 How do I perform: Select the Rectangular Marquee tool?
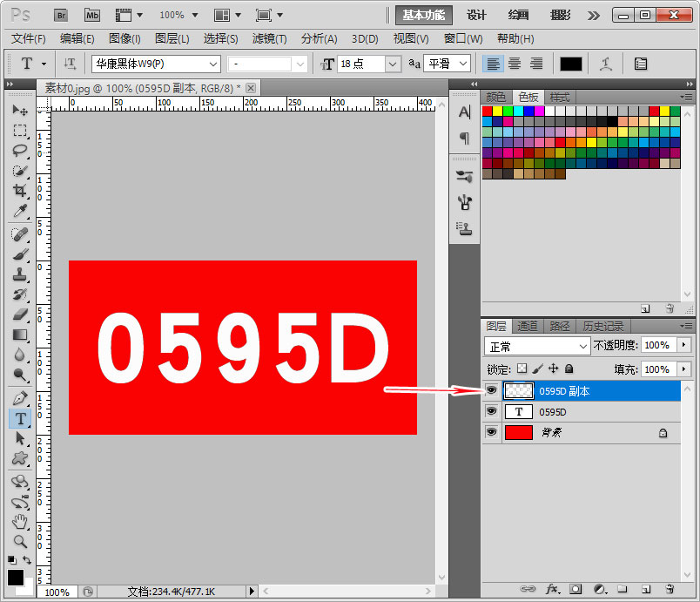[20, 130]
